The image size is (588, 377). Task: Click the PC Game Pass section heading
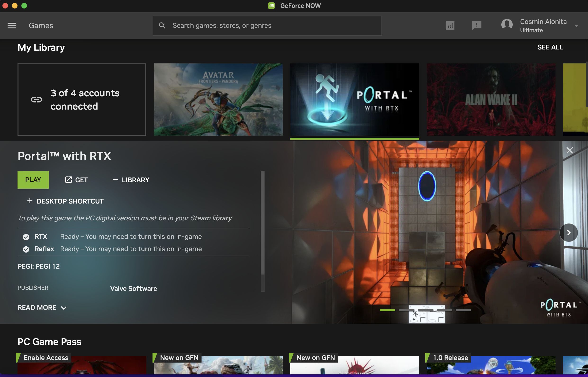(49, 342)
